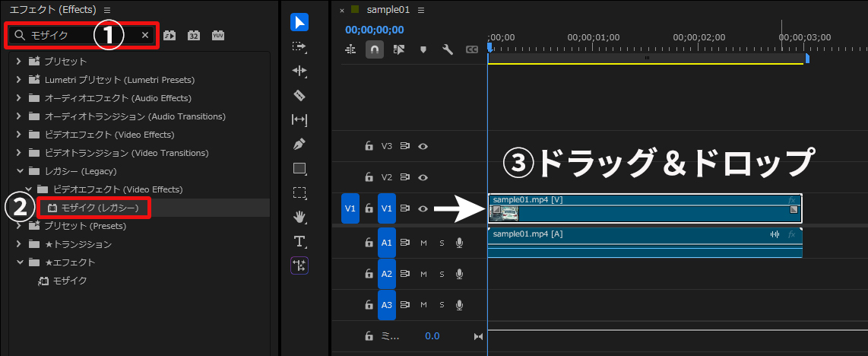Image resolution: width=868 pixels, height=356 pixels.
Task: Expand the top プリセット folder
Action: [19, 62]
